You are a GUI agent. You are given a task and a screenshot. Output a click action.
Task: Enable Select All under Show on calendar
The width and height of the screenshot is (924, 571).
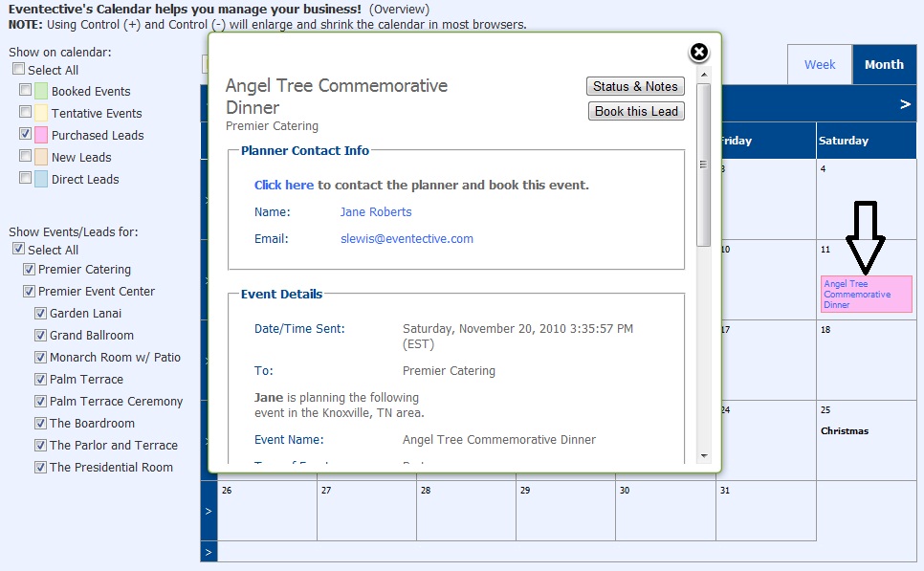coord(16,69)
